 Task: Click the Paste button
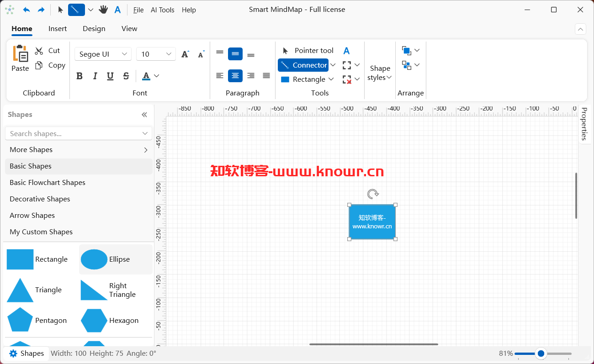20,58
